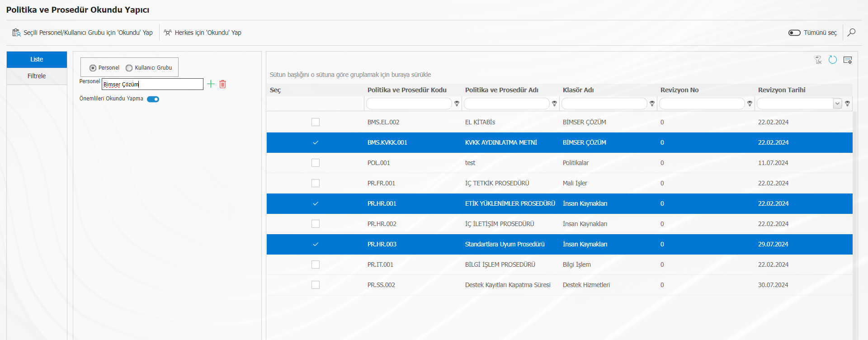This screenshot has width=868, height=340.
Task: Click the Destek Hizmetleri folder cell
Action: (586, 285)
